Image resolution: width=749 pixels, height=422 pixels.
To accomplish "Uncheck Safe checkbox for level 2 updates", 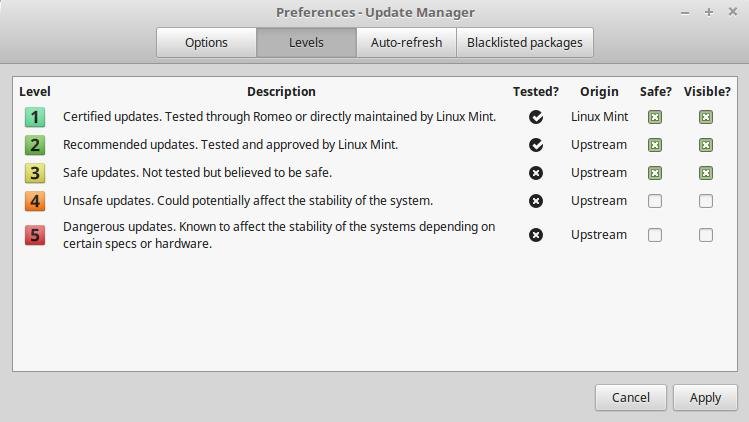I will (x=655, y=145).
